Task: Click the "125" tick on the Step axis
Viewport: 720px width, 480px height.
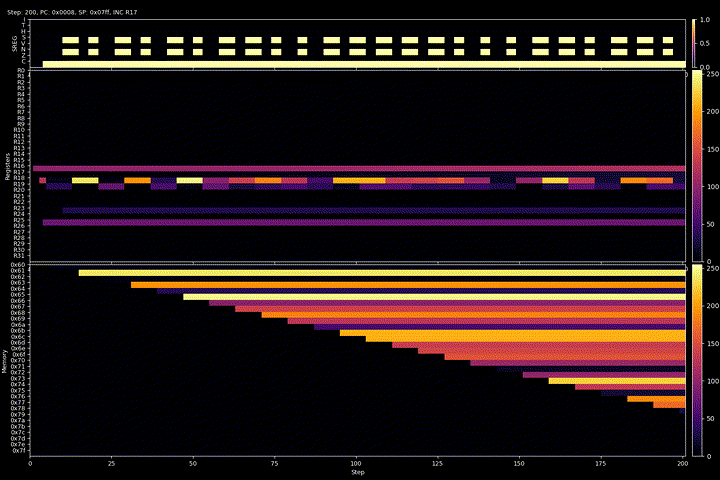Action: tap(438, 463)
